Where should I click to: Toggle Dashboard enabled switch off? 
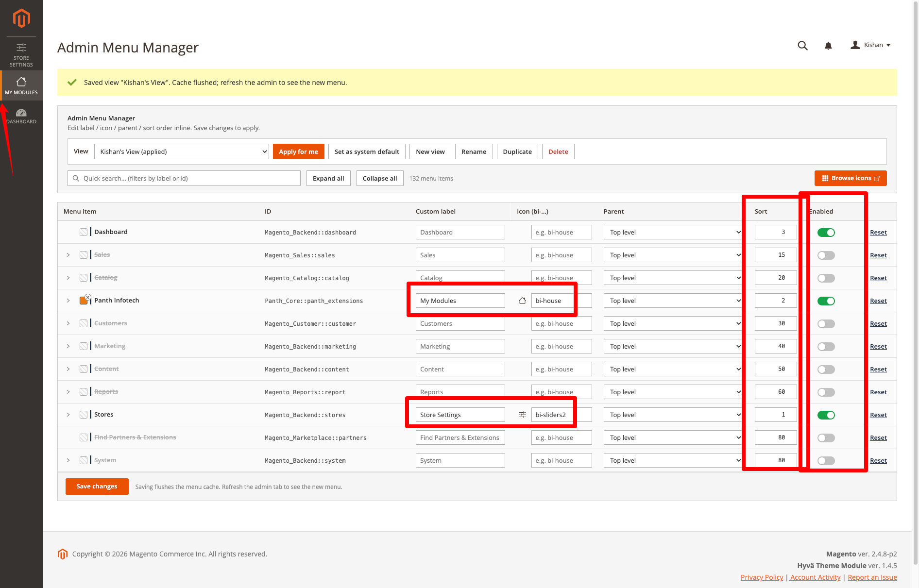826,233
